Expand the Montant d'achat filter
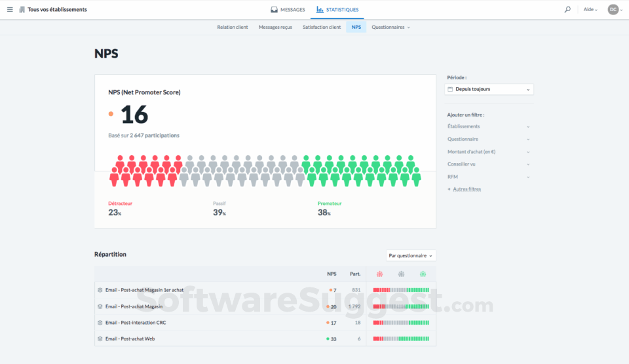 (489, 151)
